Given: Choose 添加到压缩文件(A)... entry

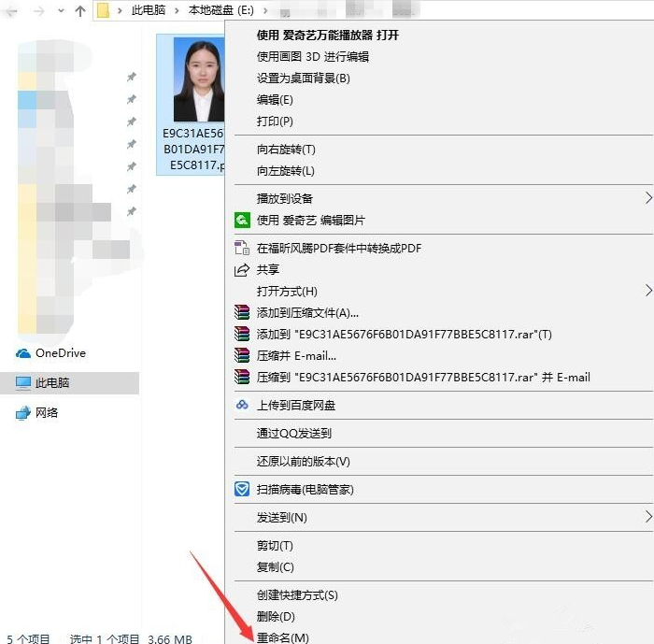Looking at the screenshot, I should tap(307, 312).
